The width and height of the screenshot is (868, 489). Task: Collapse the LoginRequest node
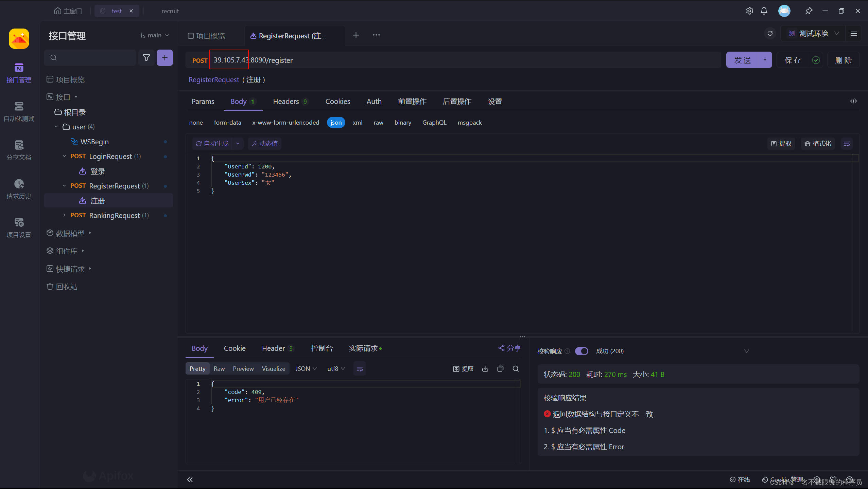64,156
